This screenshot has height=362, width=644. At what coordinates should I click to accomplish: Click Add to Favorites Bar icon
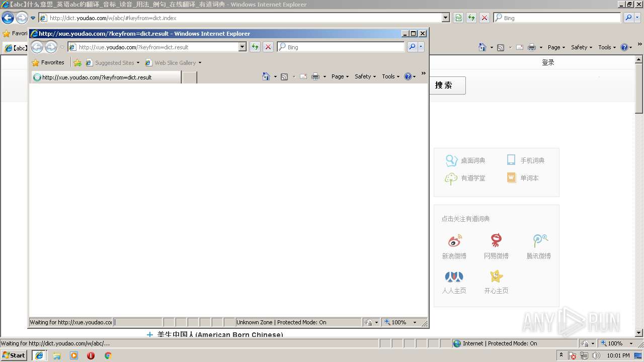click(x=77, y=63)
